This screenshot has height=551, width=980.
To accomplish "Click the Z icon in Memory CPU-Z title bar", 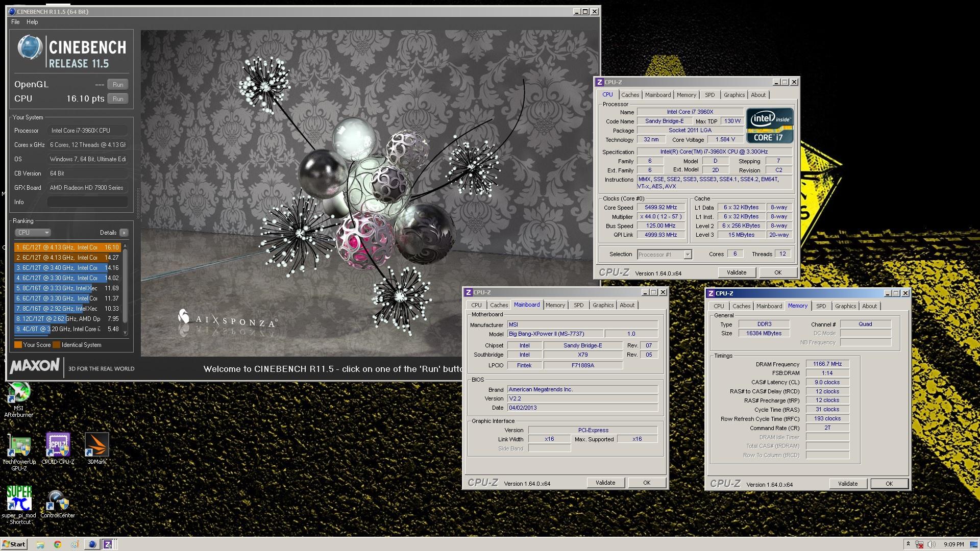I will 710,293.
